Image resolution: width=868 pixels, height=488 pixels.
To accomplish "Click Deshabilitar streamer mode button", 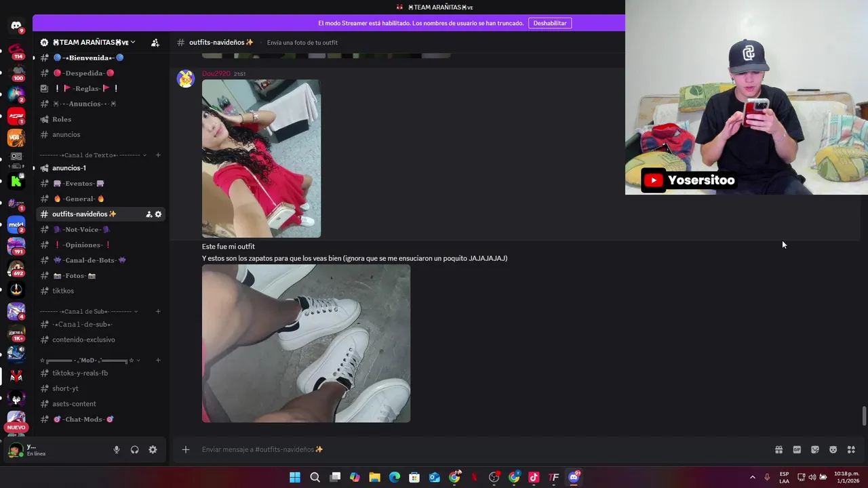I will pyautogui.click(x=550, y=23).
